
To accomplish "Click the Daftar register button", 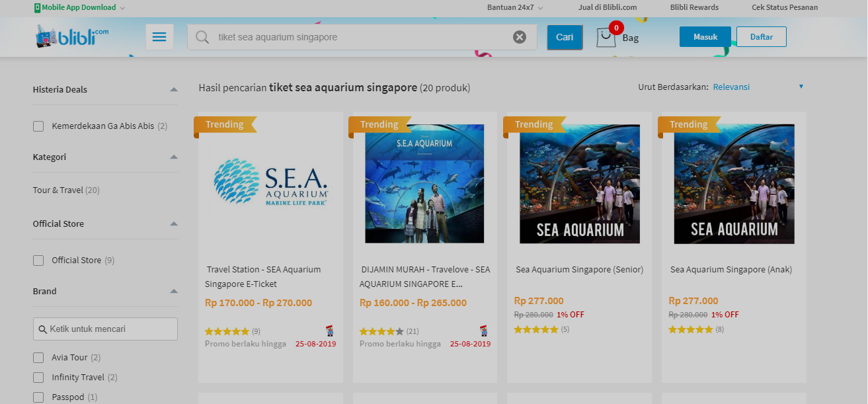I will 762,37.
